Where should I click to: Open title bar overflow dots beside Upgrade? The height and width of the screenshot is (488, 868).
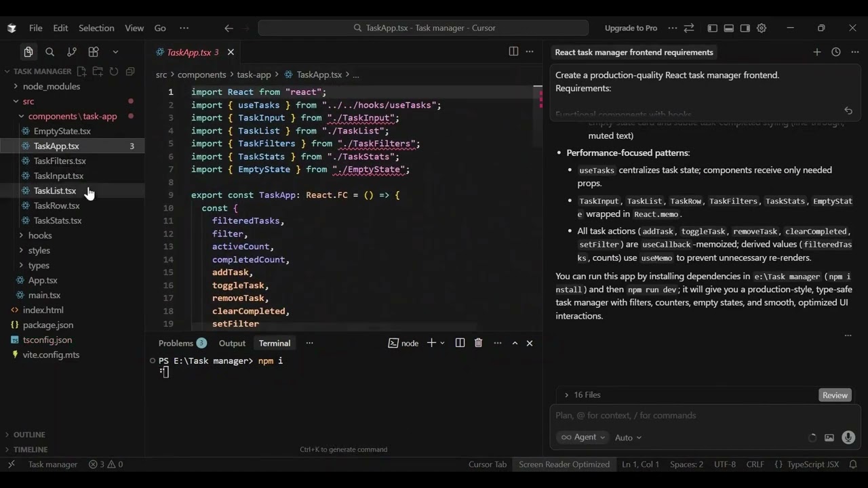coord(672,28)
